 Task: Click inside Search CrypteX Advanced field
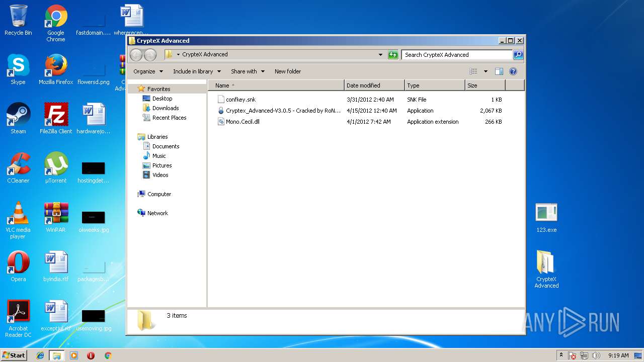tap(457, 55)
